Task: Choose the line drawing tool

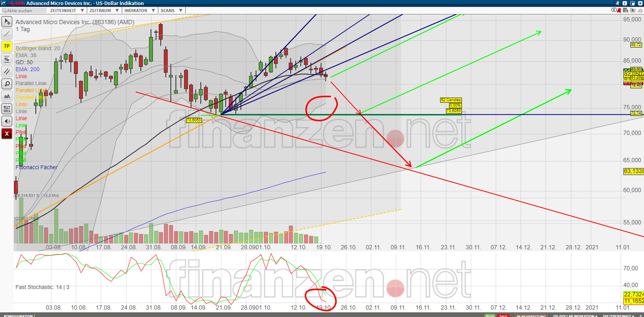Action: (x=7, y=34)
